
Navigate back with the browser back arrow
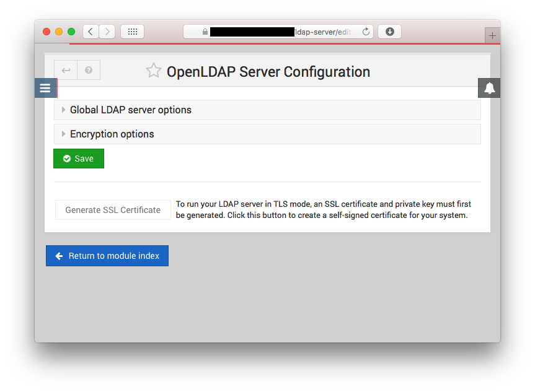[91, 31]
